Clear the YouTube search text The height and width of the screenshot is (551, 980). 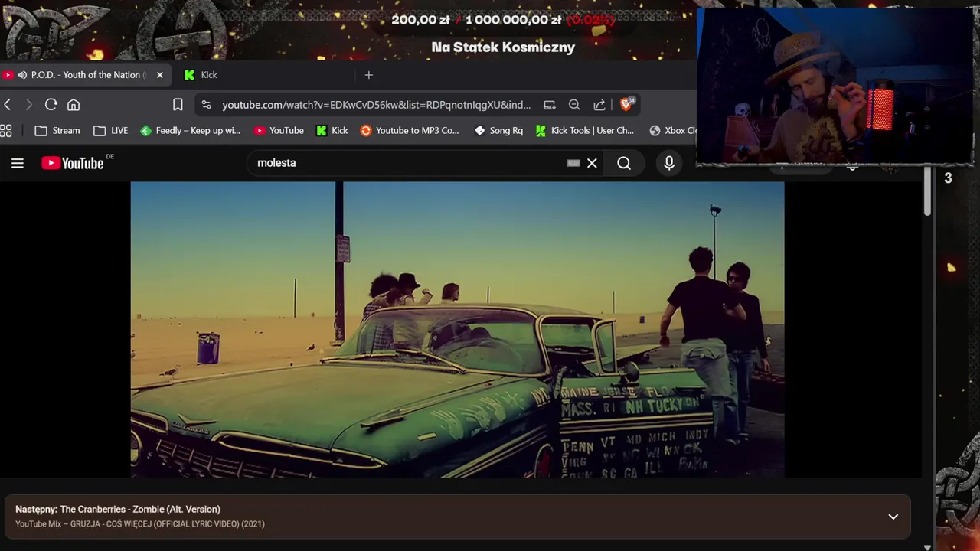pyautogui.click(x=592, y=163)
